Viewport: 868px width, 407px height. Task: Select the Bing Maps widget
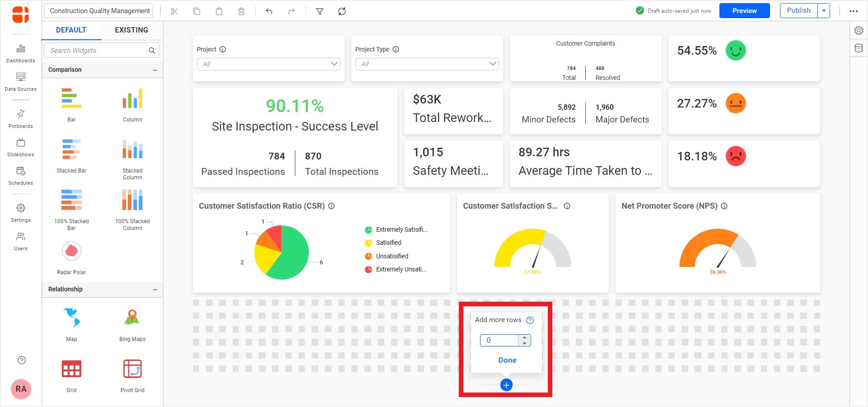132,322
